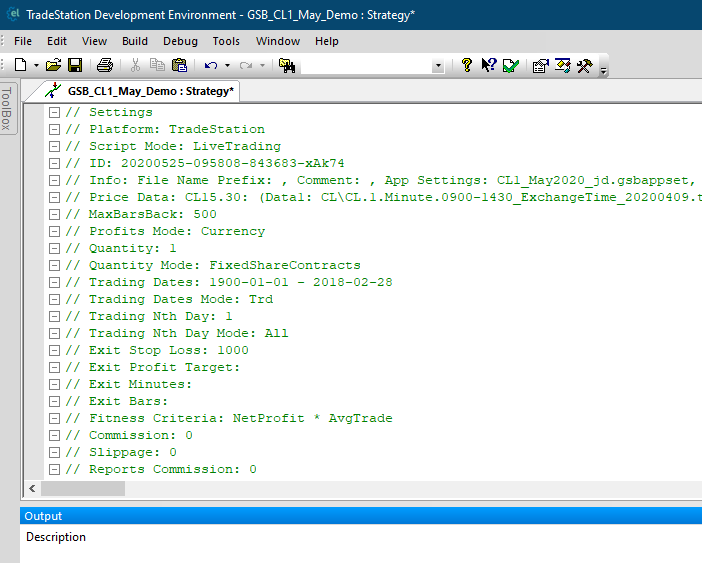702x563 pixels.
Task: Click the horizontal scrollbar's left arrow
Action: pos(33,489)
